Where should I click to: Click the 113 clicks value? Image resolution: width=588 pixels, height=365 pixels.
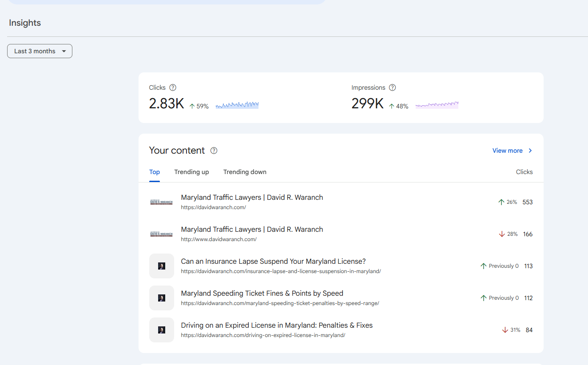528,266
